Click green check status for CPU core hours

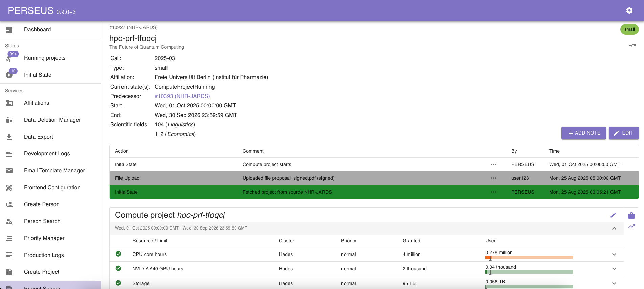pyautogui.click(x=118, y=254)
